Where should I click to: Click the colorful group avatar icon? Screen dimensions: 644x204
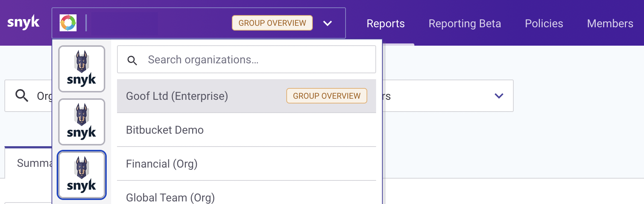tap(68, 23)
